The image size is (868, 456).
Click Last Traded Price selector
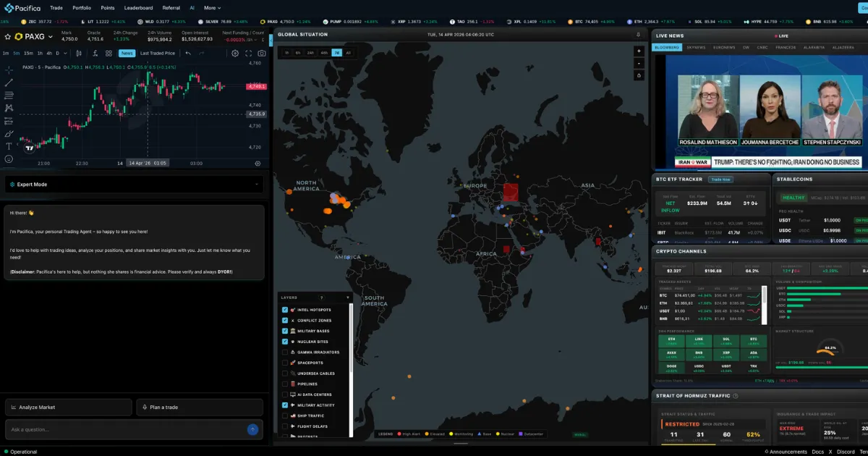click(158, 54)
